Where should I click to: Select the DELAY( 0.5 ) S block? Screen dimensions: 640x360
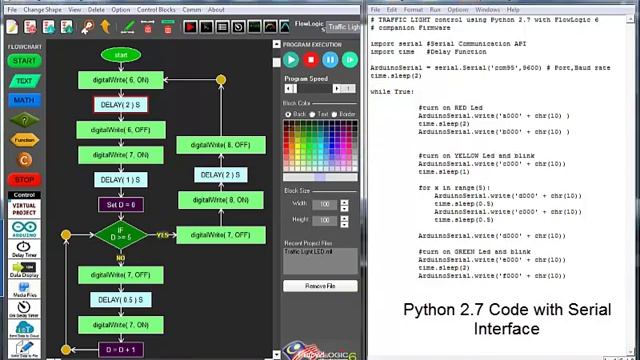[121, 300]
